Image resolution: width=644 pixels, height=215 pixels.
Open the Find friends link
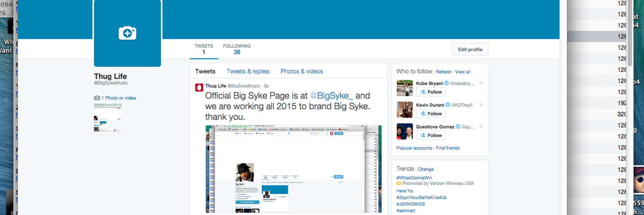pos(448,148)
